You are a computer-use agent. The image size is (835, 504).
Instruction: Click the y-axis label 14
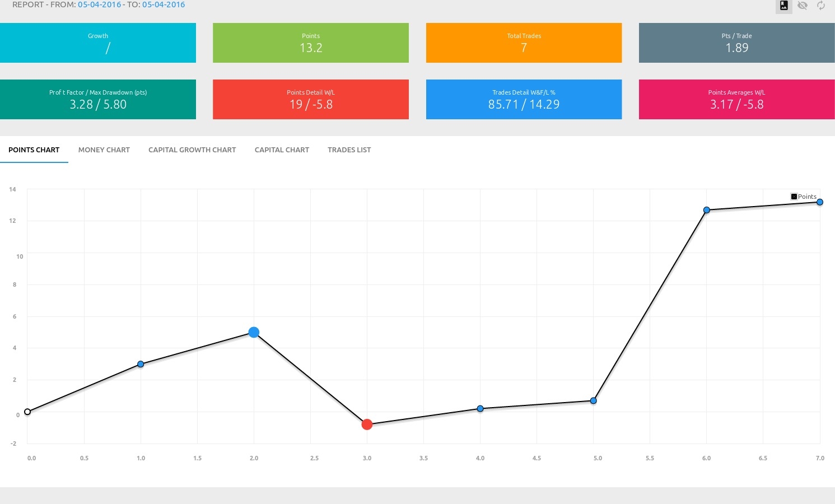[12, 189]
